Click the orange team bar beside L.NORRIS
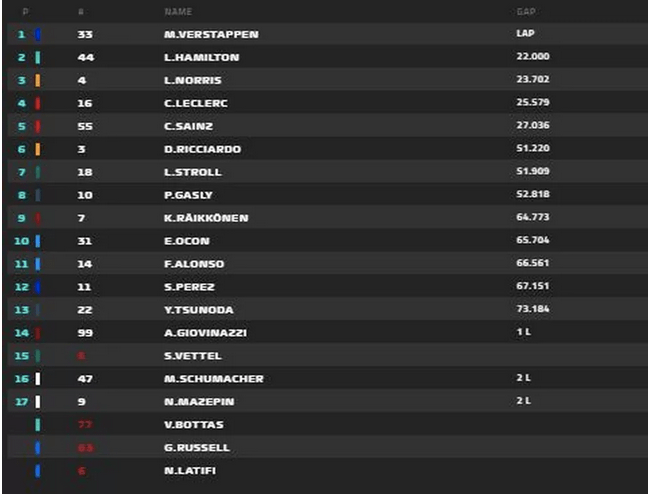 37,80
